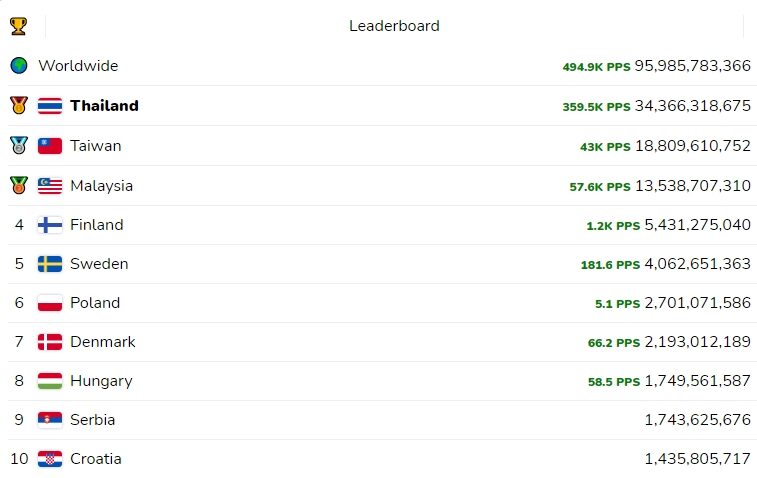Click the rank number 10 for Croatia
The image size is (757, 478).
click(19, 459)
